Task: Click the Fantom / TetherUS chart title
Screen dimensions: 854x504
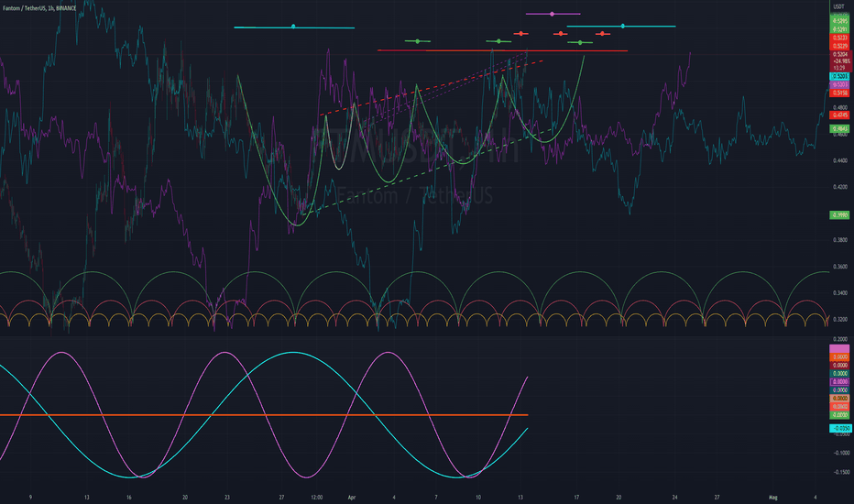Action: pyautogui.click(x=39, y=8)
